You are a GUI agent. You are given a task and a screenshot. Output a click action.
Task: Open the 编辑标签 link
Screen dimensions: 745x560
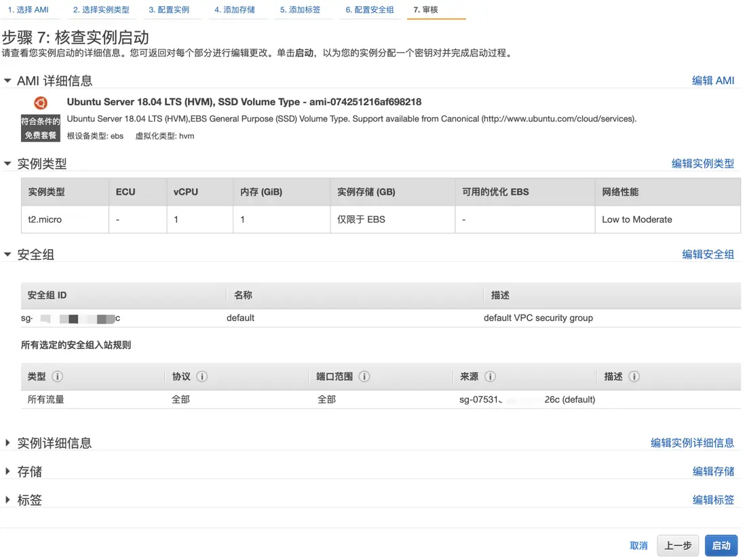[x=713, y=500]
